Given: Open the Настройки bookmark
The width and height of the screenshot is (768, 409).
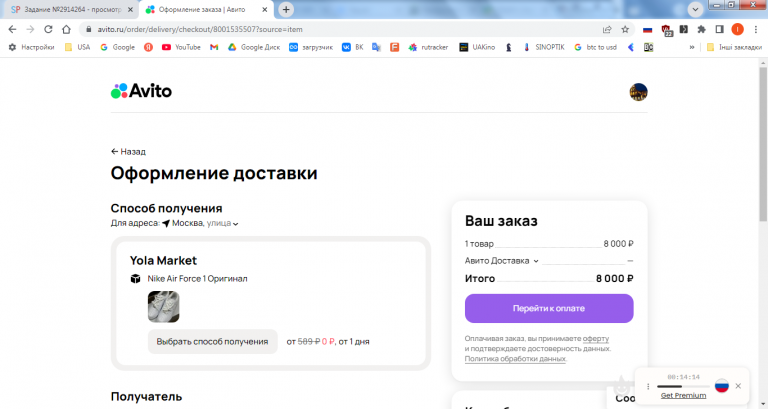Looking at the screenshot, I should click(31, 47).
